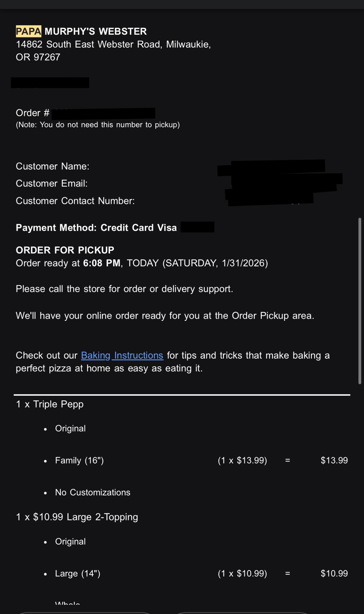Click the pickup number note text
364x614 pixels.
coord(98,125)
